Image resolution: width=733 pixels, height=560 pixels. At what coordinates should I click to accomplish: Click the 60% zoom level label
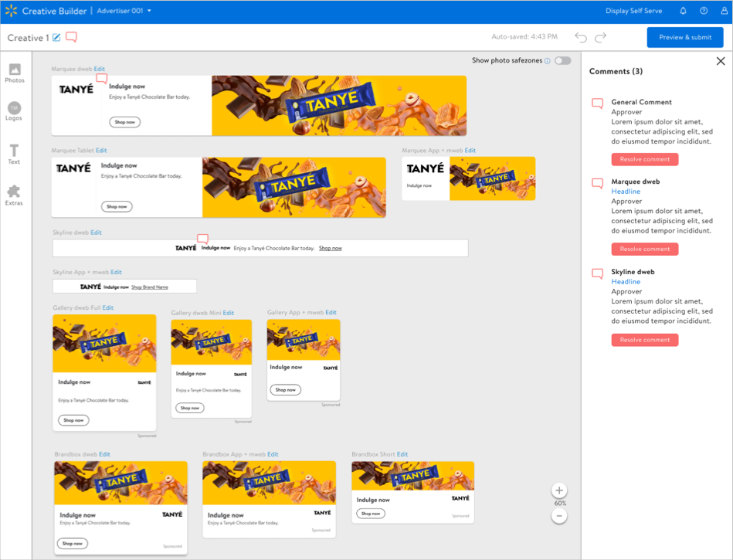(560, 504)
